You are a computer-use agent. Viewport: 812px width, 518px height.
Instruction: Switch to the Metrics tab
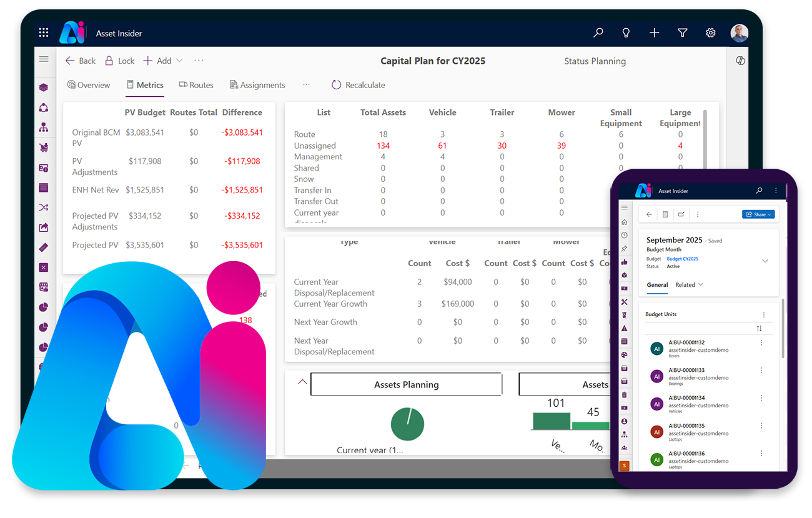145,85
